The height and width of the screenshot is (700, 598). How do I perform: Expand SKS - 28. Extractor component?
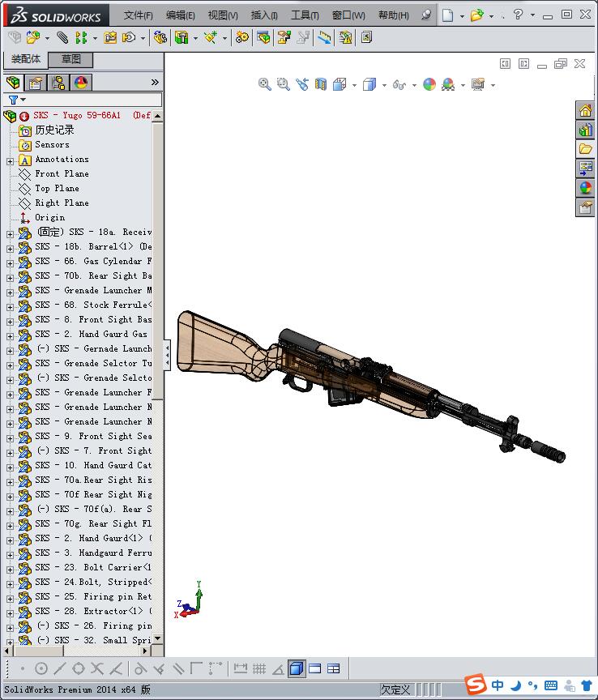pyautogui.click(x=10, y=613)
